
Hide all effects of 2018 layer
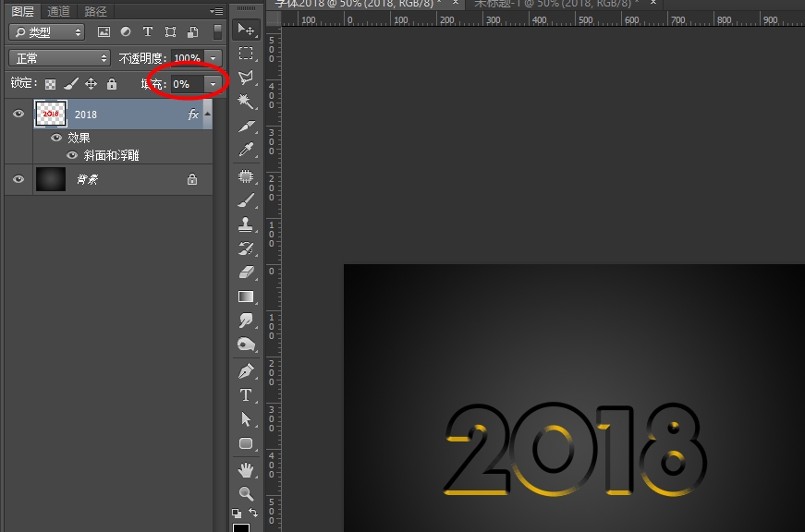tap(56, 138)
